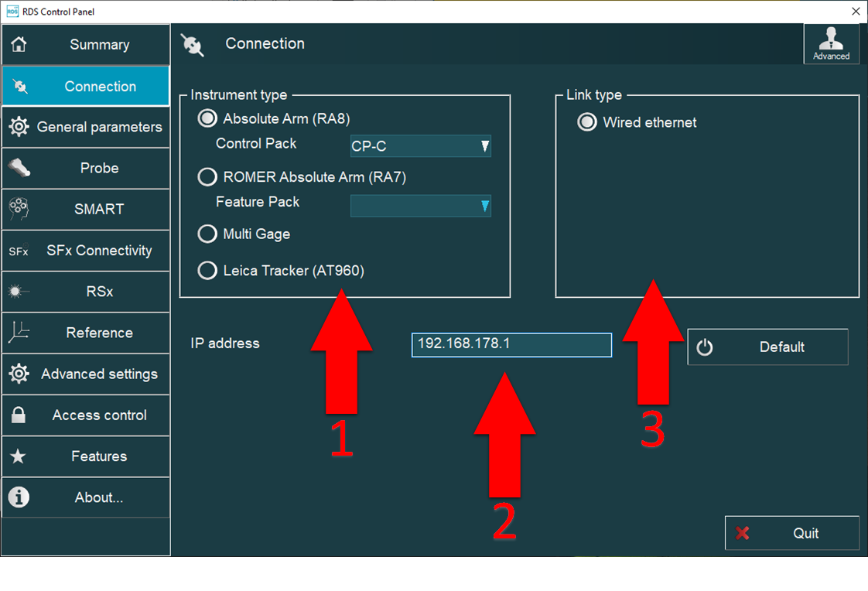The width and height of the screenshot is (868, 591).
Task: Click the RSx laser icon
Action: tap(19, 292)
